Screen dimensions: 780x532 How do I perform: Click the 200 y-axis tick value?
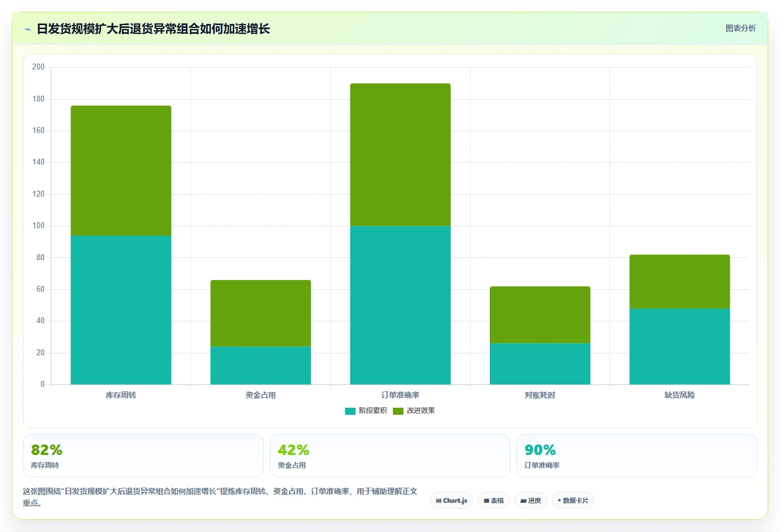point(39,67)
